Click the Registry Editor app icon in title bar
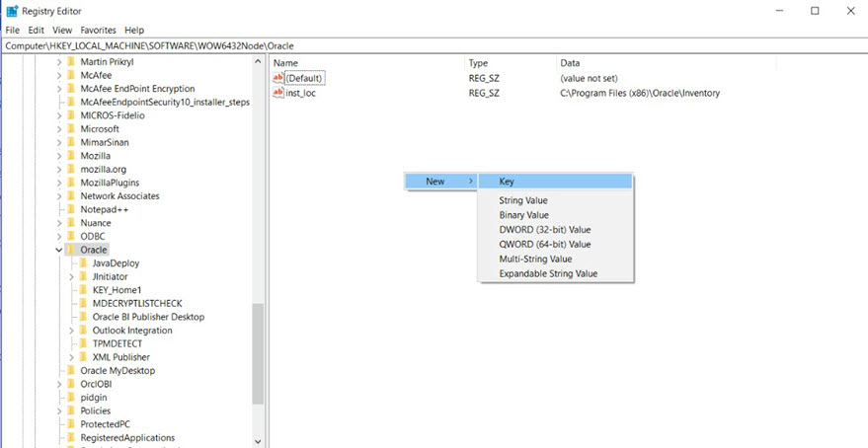The height and width of the screenshot is (448, 868). [x=12, y=11]
